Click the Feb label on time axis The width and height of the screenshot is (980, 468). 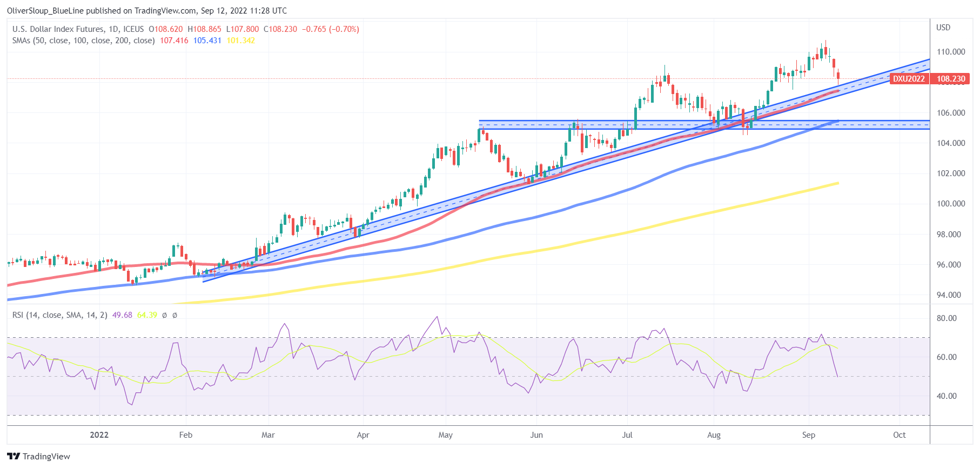(x=186, y=435)
